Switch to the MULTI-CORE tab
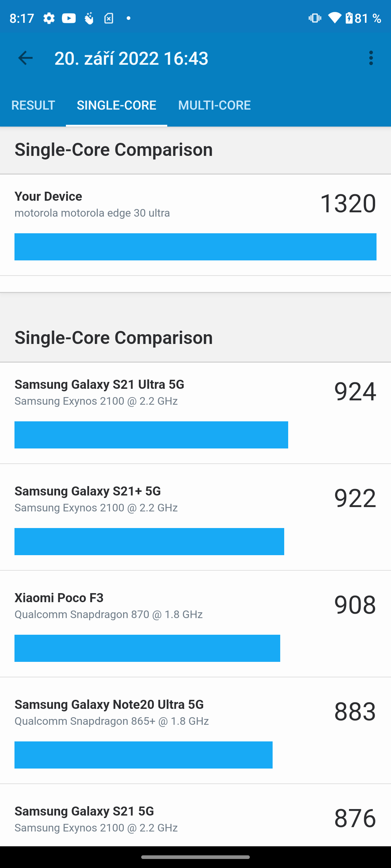This screenshot has height=868, width=391. point(214,105)
